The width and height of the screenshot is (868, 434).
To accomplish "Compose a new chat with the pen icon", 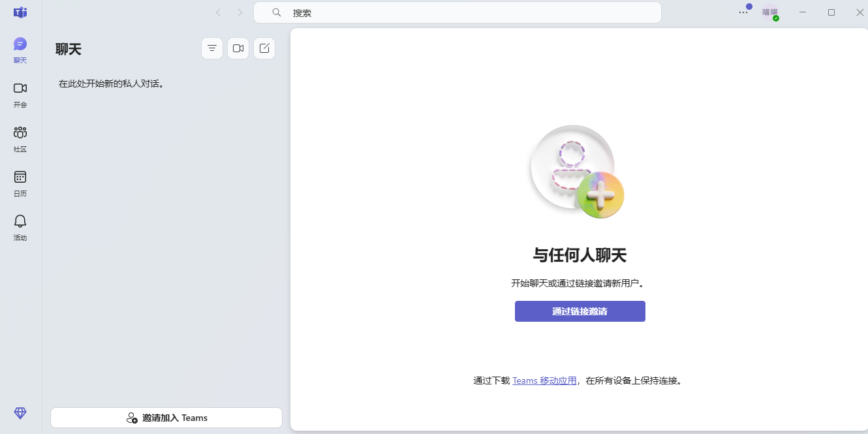I will 264,48.
